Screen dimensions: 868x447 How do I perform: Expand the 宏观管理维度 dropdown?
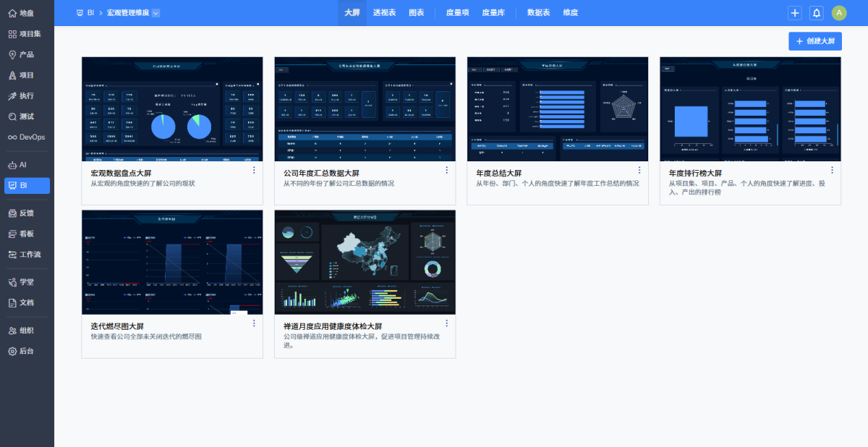156,13
